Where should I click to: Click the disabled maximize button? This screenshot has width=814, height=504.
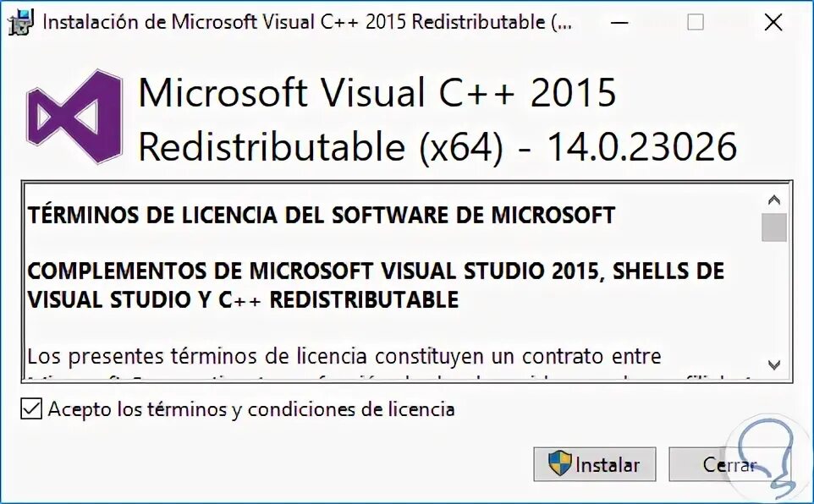(696, 22)
